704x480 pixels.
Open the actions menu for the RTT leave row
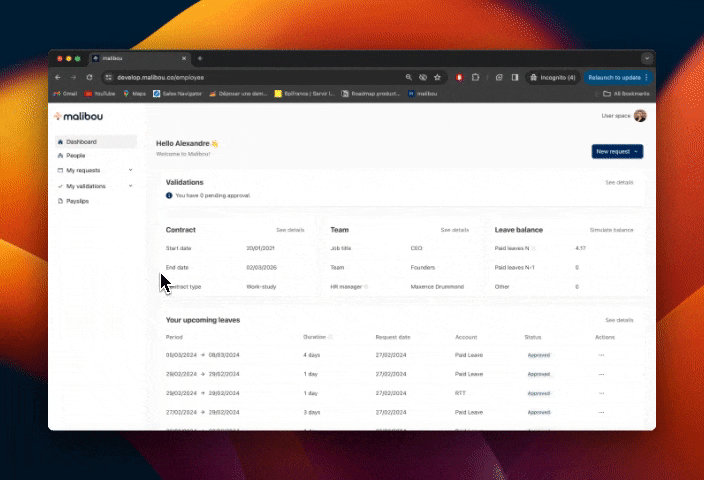(601, 393)
